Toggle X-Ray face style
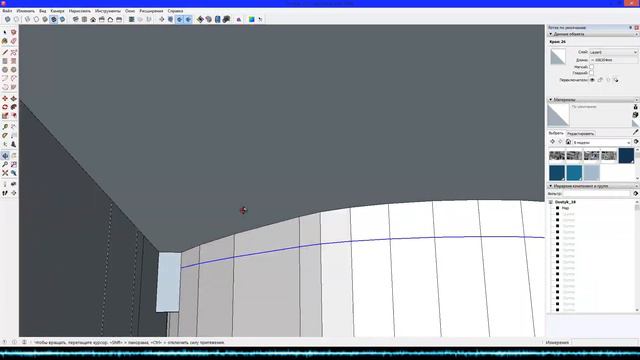The image size is (640, 360). [x=7, y=19]
